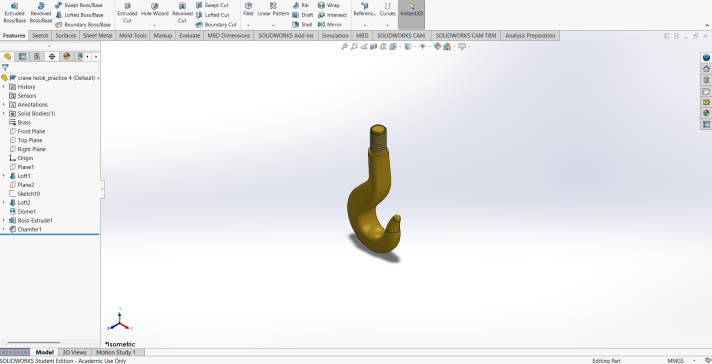Choose the Swept Cut command
712x364 pixels.
click(212, 5)
